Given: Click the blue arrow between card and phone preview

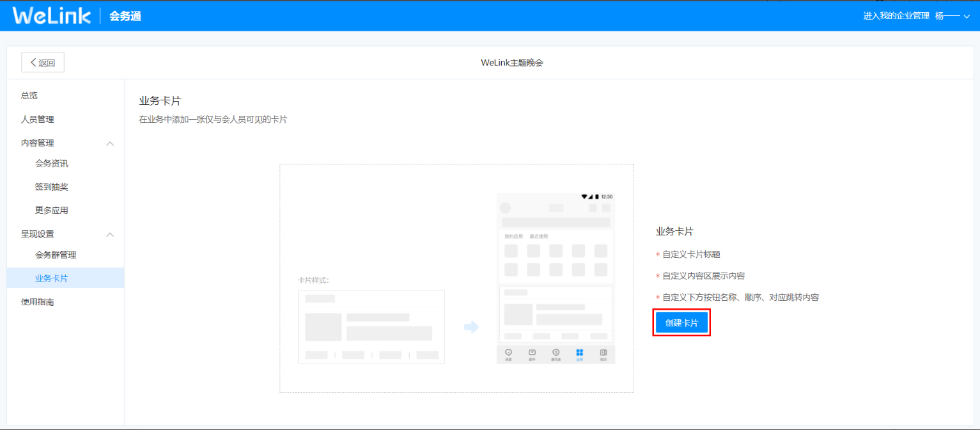Looking at the screenshot, I should (x=471, y=326).
